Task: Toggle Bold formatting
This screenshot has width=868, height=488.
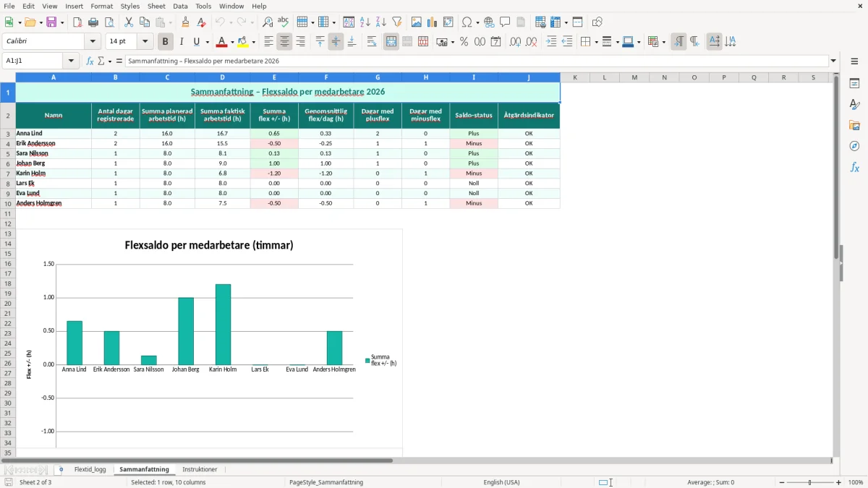Action: point(166,42)
